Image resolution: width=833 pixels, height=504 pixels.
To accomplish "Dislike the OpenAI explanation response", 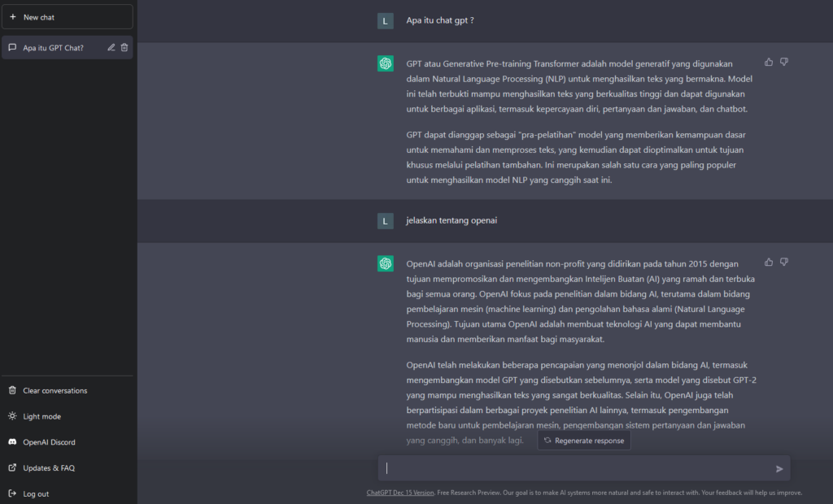I will (784, 263).
